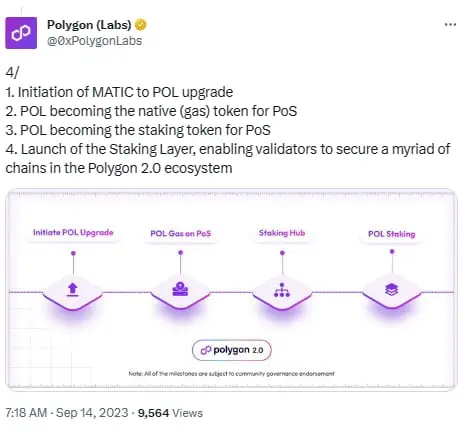Open the Polygon Labs profile avatar

tap(21, 33)
